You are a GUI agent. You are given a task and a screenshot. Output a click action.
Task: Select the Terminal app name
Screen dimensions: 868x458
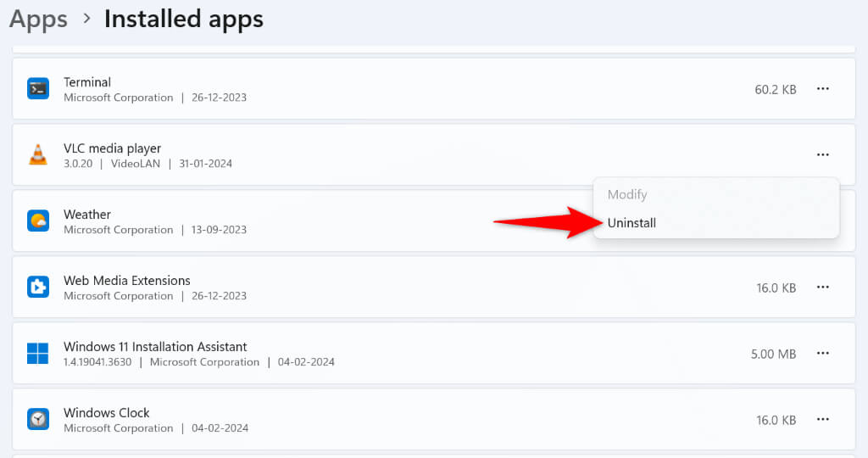87,82
